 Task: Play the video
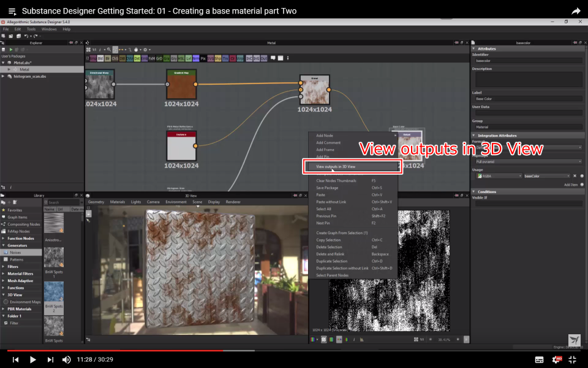pyautogui.click(x=32, y=360)
